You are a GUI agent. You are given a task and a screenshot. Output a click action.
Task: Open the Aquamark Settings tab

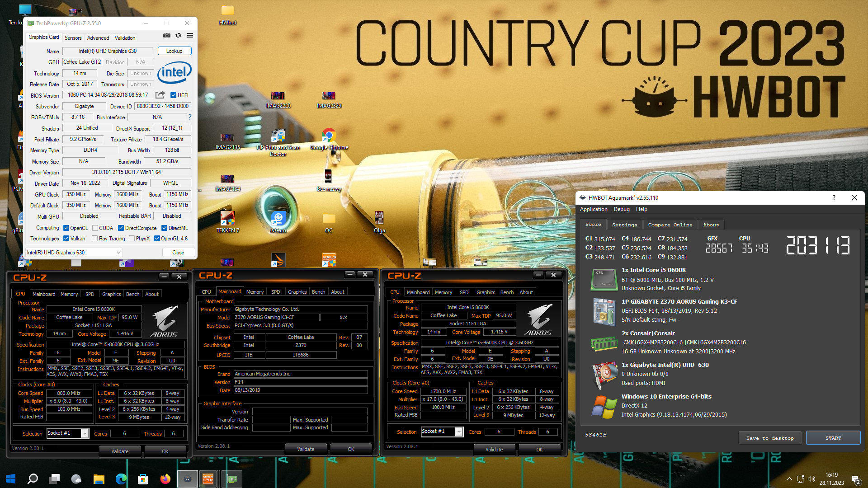[624, 225]
